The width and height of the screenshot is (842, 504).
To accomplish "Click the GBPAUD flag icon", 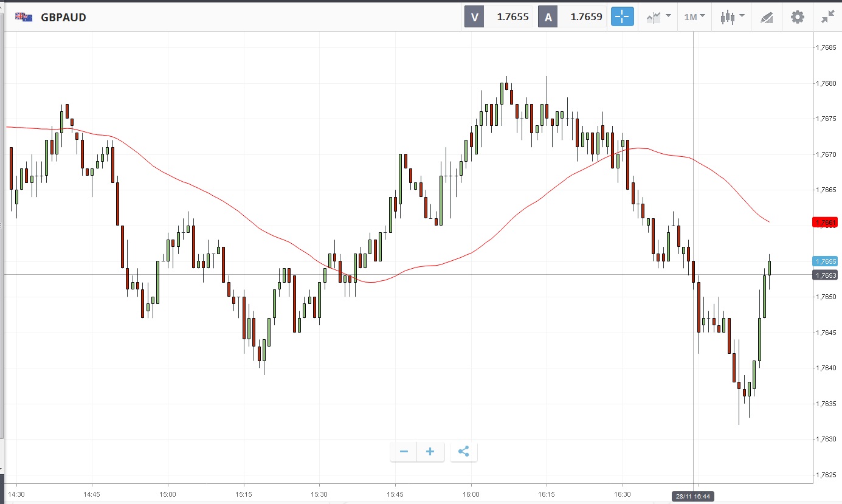I will click(24, 18).
